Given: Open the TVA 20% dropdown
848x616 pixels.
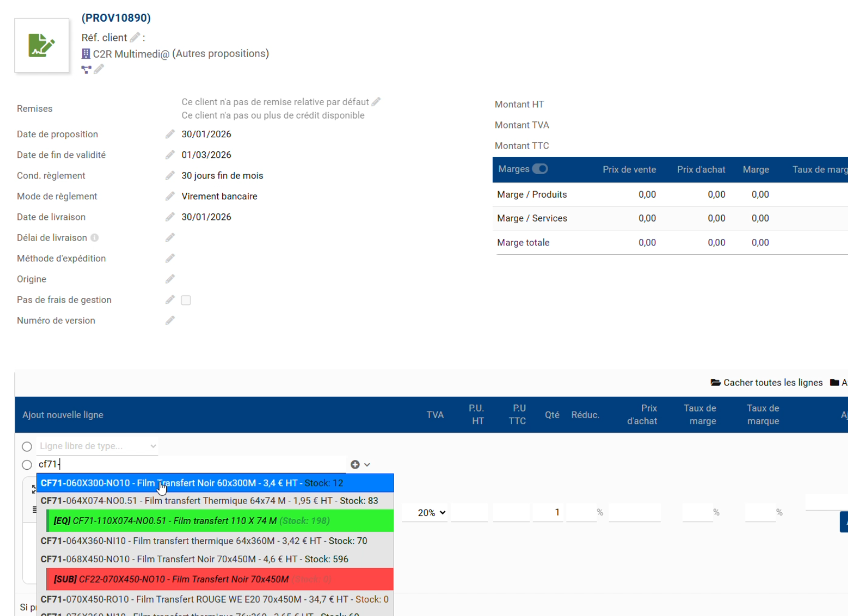Looking at the screenshot, I should click(431, 512).
